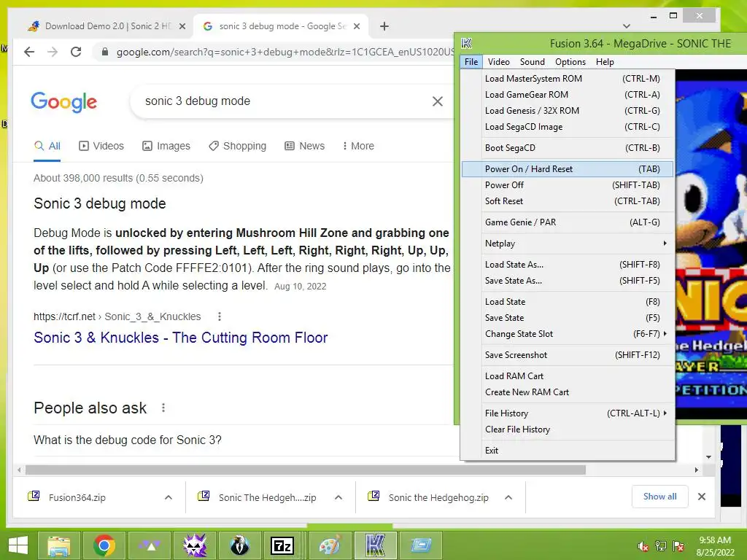Screen dimensions: 747x560
Task: Select Load MasterSystem ROM
Action: pyautogui.click(x=568, y=79)
